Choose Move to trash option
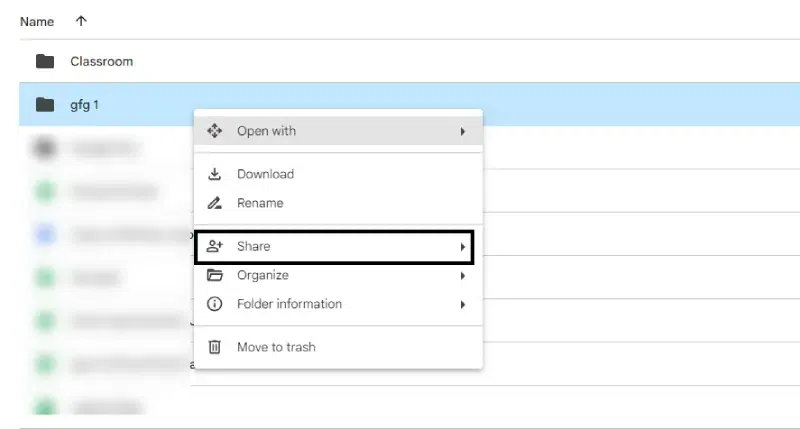Screen dimensions: 800x429 (276, 347)
